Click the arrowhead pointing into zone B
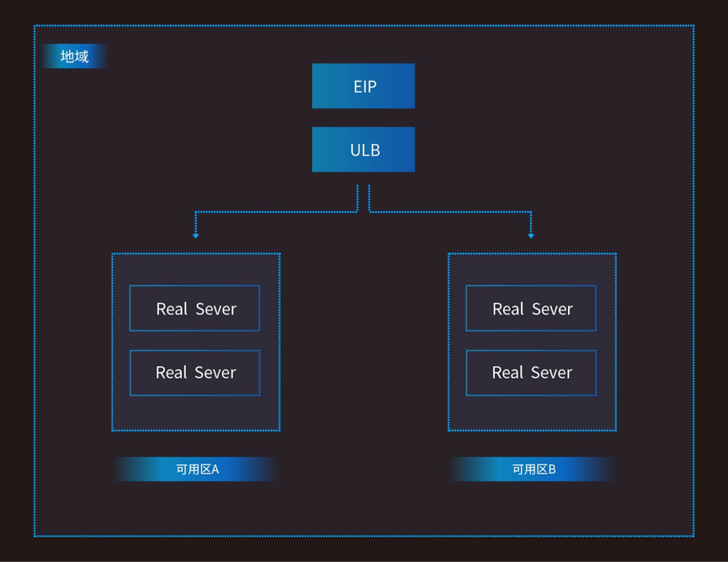The height and width of the screenshot is (562, 728). pyautogui.click(x=531, y=236)
